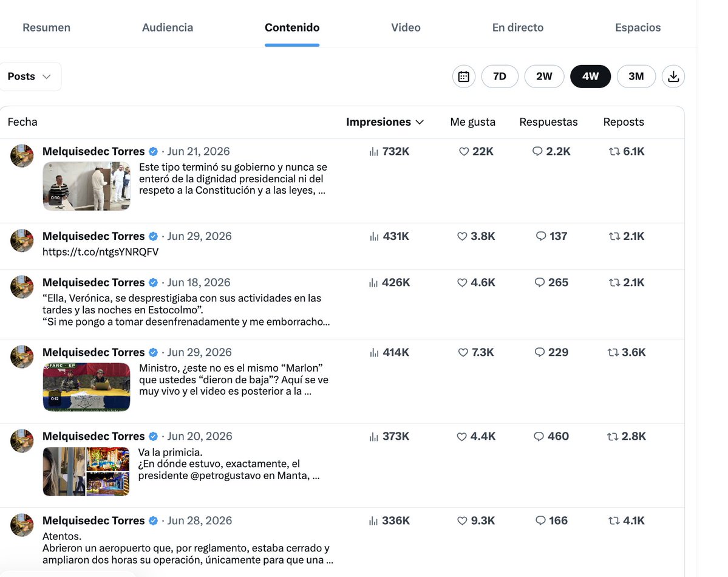Click the reply bubble icon beside 460

tap(539, 437)
